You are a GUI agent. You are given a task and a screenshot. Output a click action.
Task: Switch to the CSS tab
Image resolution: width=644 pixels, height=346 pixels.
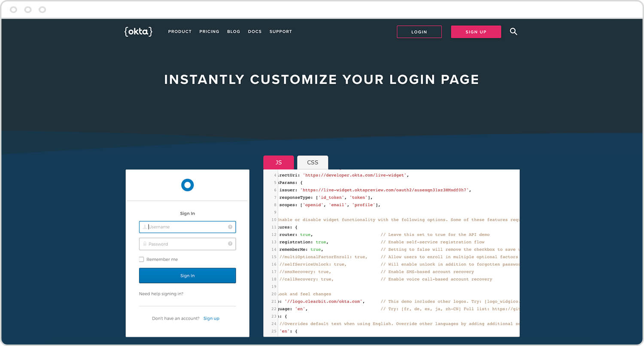(x=313, y=162)
